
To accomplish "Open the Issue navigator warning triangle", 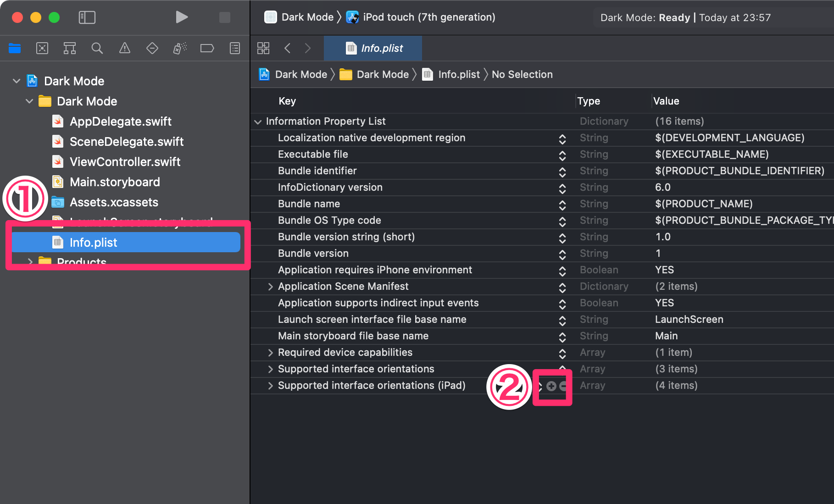I will click(x=125, y=48).
